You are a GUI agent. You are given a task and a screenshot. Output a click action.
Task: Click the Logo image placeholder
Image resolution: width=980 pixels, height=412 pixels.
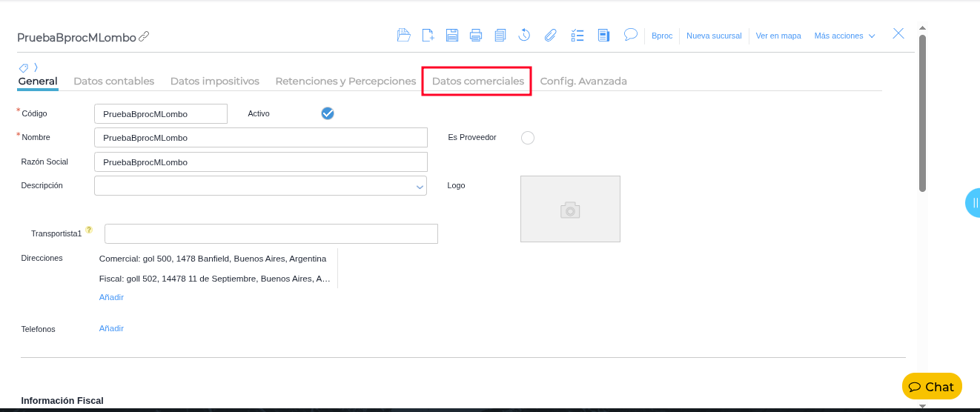(570, 209)
